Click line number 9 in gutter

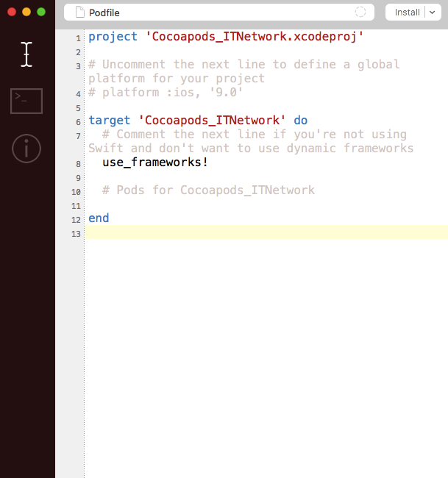pyautogui.click(x=79, y=178)
